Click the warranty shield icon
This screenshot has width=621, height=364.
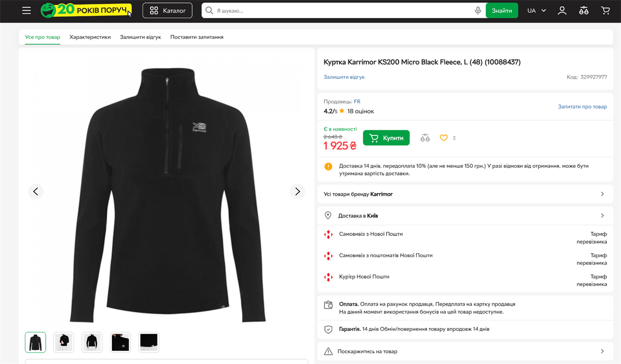pos(328,329)
